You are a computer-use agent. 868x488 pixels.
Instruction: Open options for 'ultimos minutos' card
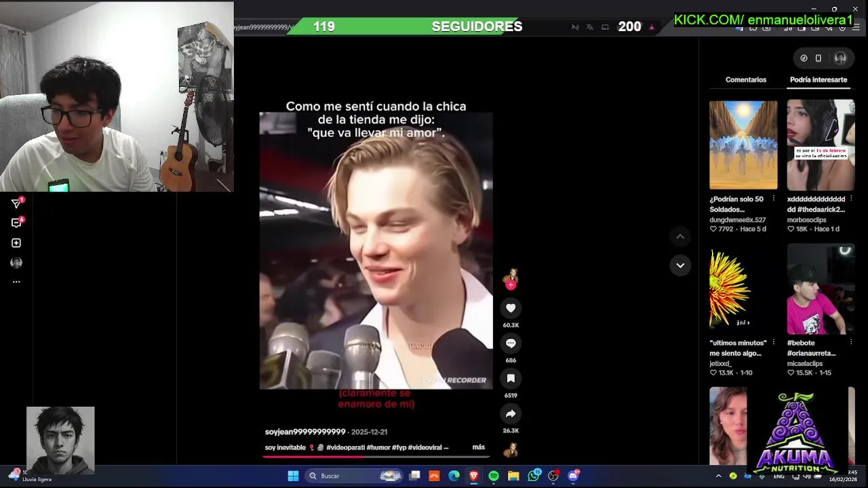pos(774,342)
